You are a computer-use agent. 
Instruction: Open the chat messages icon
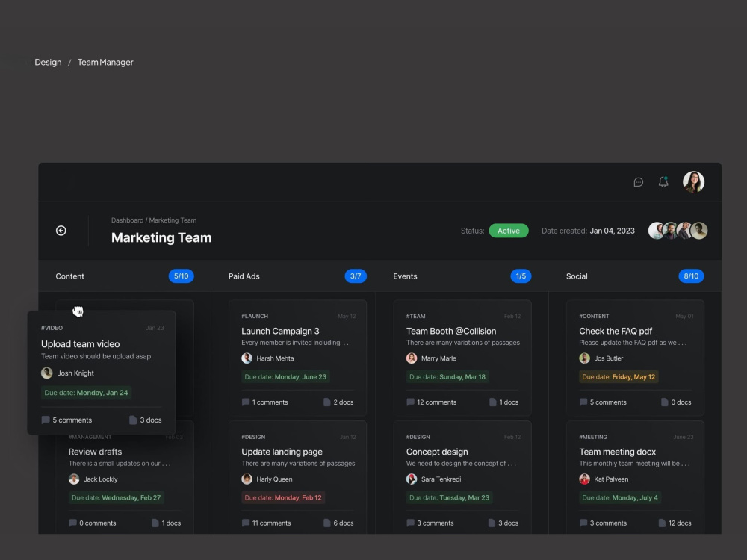click(x=639, y=182)
